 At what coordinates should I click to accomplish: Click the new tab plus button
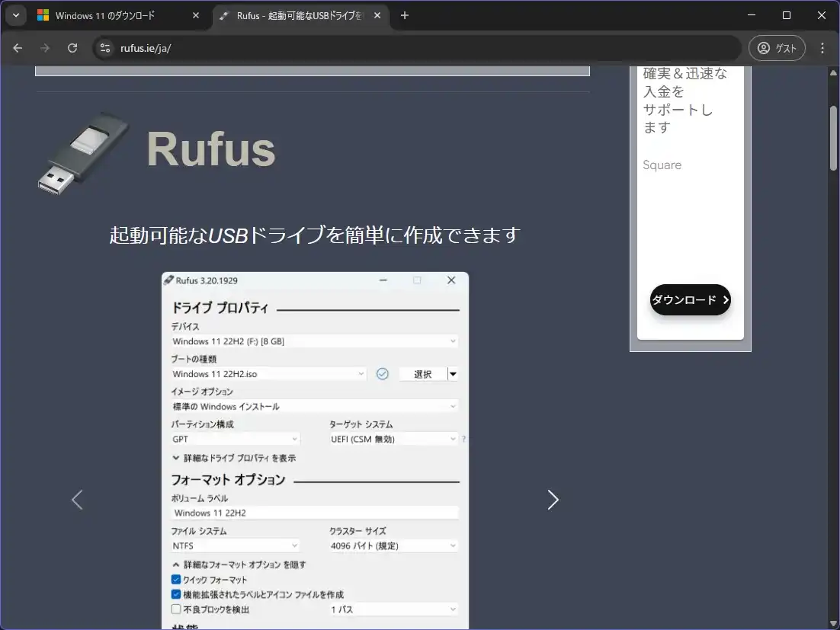click(405, 15)
